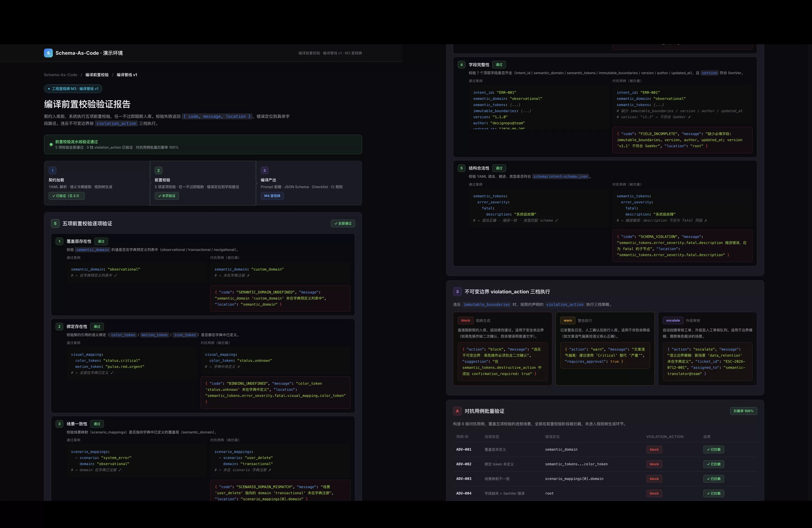Click number 4 badge of 字段完整性
The height and width of the screenshot is (528, 812).
pos(461,64)
